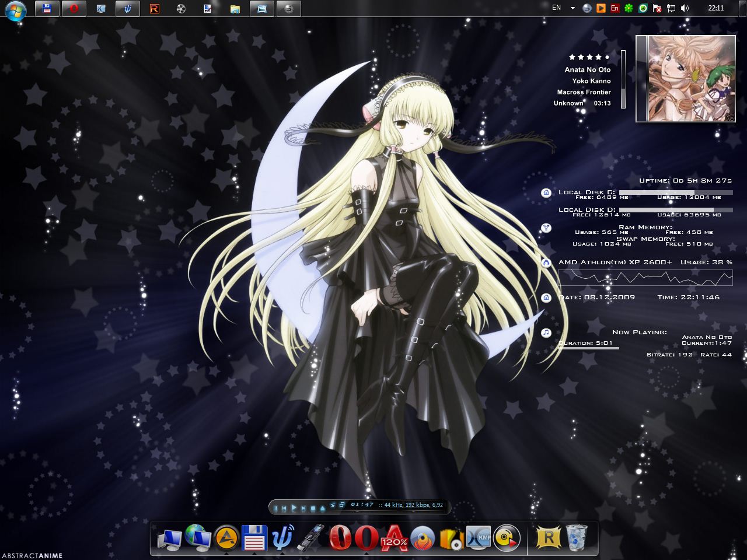
Task: Open Windows Explorer folder in taskbar
Action: click(235, 9)
